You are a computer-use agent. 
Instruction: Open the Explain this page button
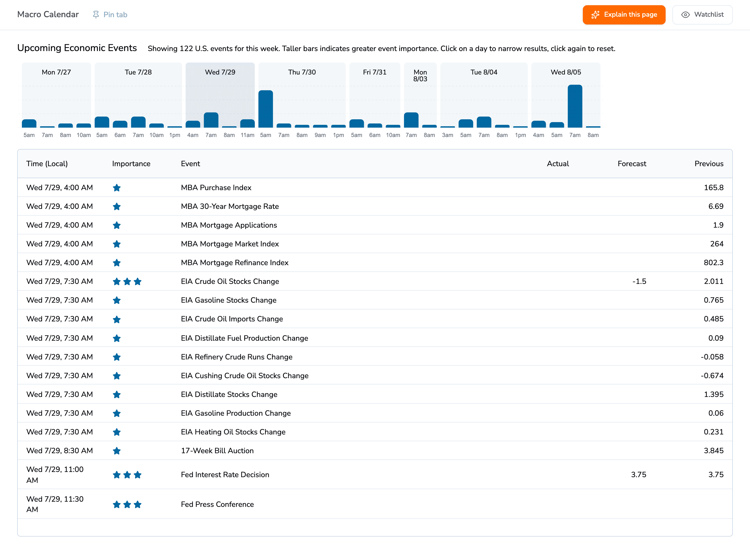point(624,15)
